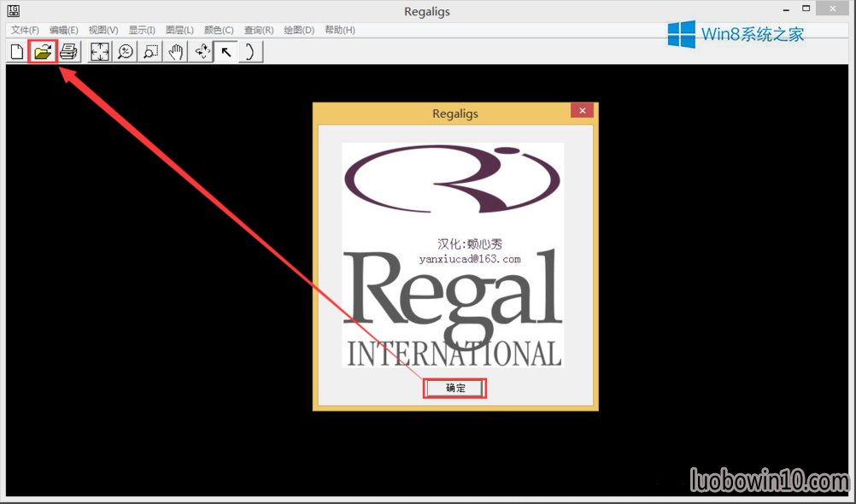
Task: Open the 显示(I) menu
Action: [x=142, y=30]
